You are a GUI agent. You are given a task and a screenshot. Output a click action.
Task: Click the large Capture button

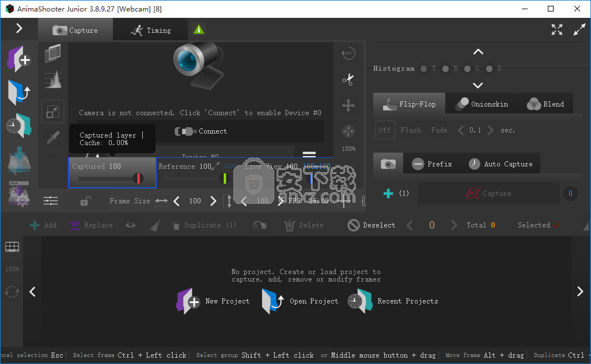[x=488, y=194]
